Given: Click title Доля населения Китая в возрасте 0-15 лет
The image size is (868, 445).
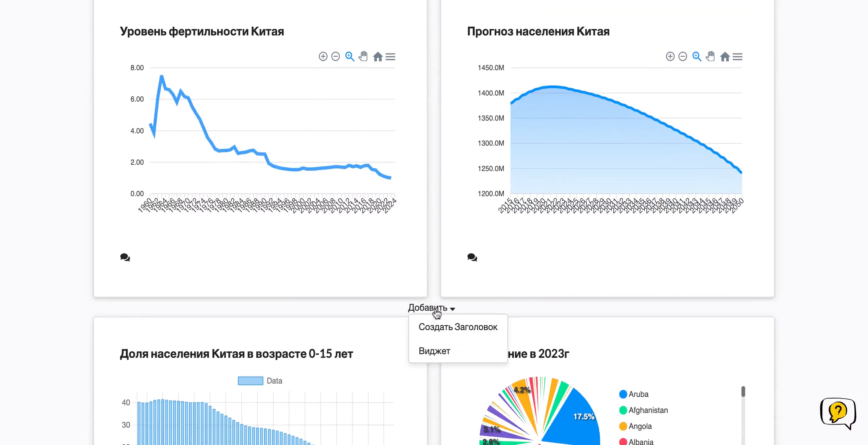Looking at the screenshot, I should click(x=236, y=354).
